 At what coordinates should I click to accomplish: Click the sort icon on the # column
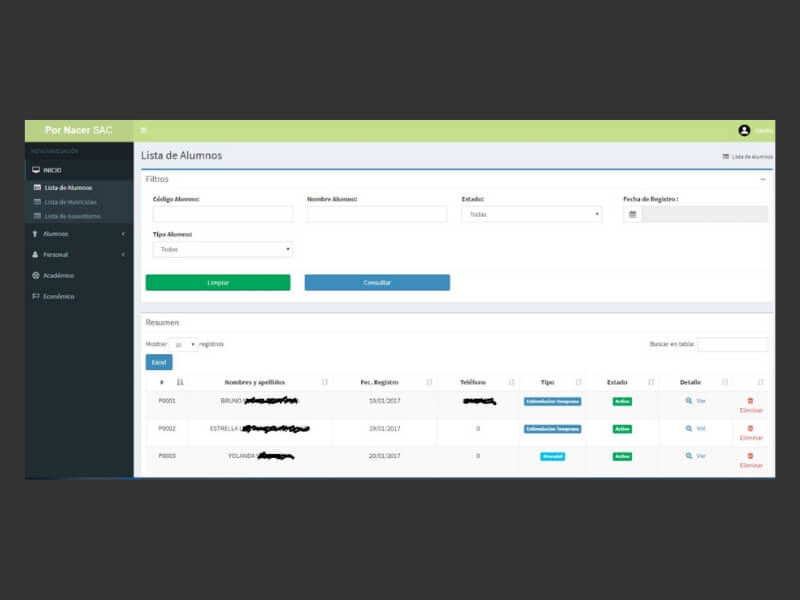180,382
